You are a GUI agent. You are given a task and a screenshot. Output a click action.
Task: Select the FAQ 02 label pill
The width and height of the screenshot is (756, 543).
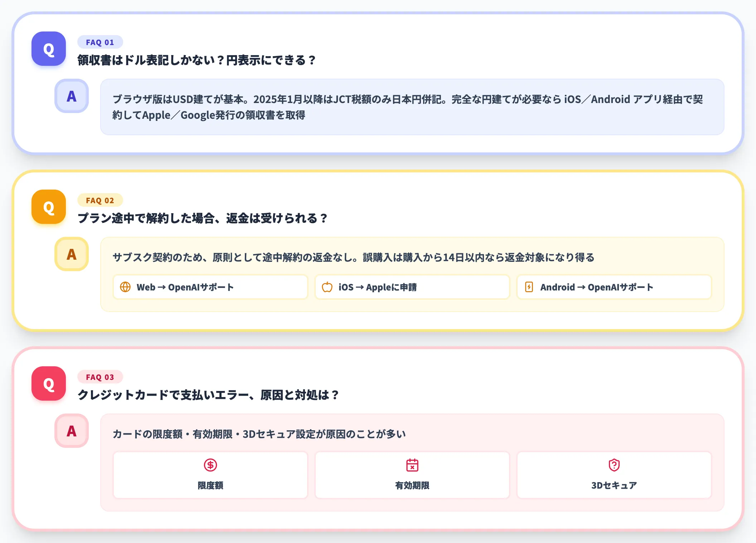tap(100, 200)
